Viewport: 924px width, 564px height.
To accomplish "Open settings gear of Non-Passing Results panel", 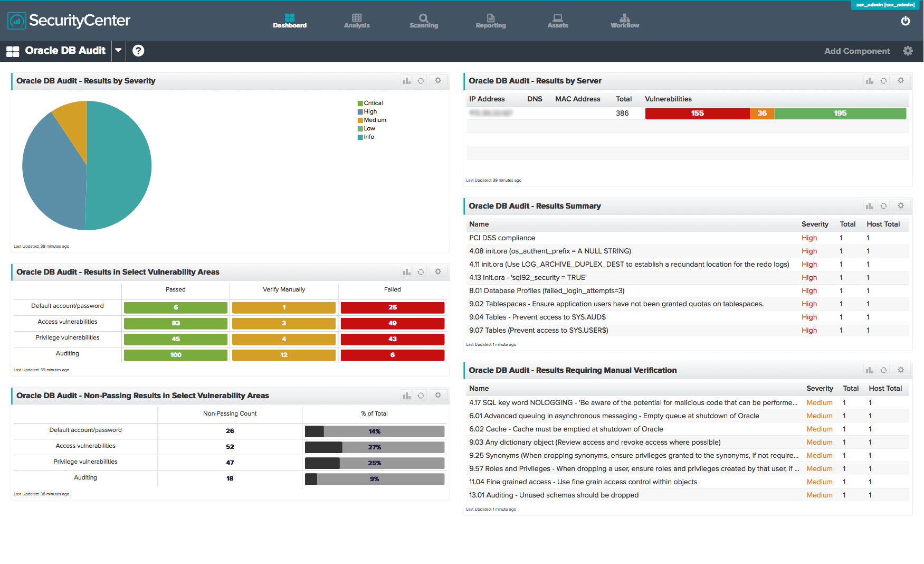I will 438,396.
